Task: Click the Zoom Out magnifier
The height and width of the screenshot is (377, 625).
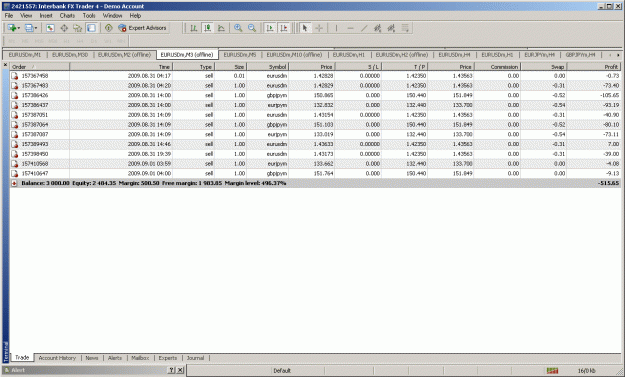Action: tap(252, 28)
